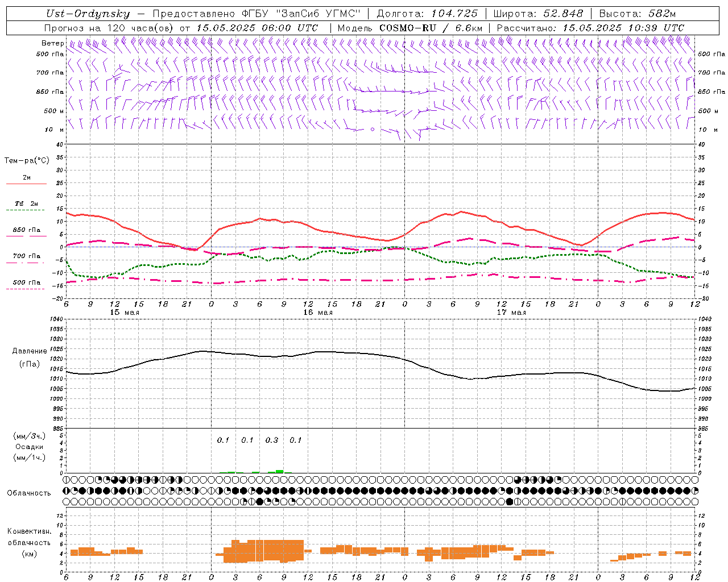Select the 500 гПа temperature legend entry
Viewport: 728px width, 582px height.
coord(27,282)
